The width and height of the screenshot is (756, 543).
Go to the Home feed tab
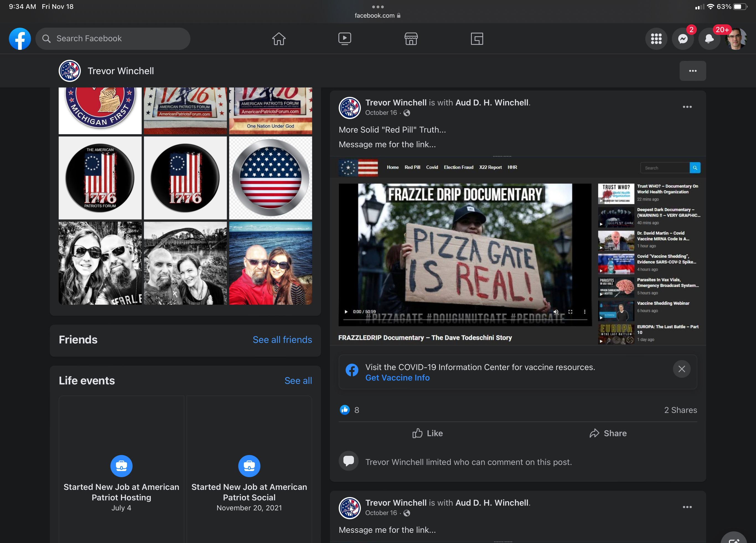[279, 39]
